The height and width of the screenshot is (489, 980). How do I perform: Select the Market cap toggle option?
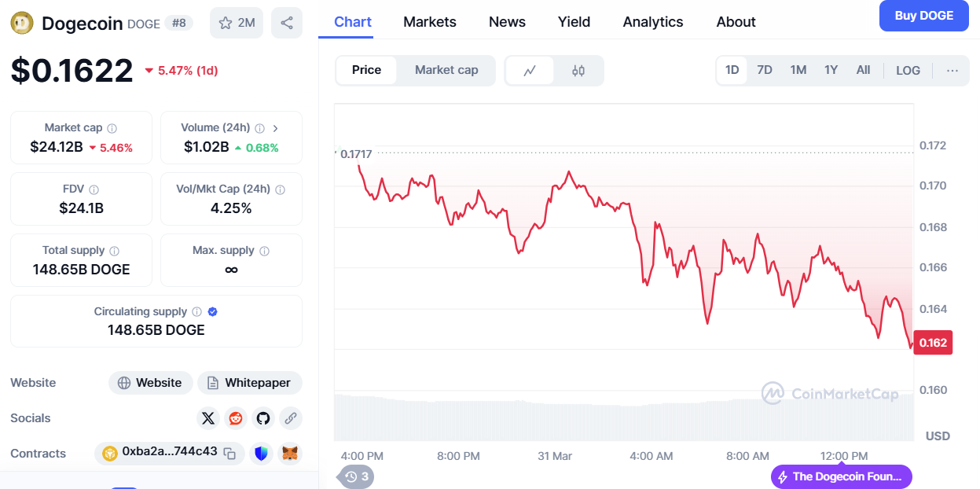446,70
